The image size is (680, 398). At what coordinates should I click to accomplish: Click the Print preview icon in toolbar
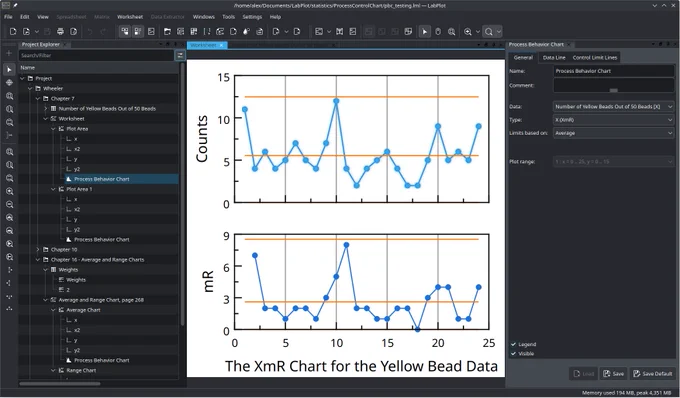click(x=74, y=32)
